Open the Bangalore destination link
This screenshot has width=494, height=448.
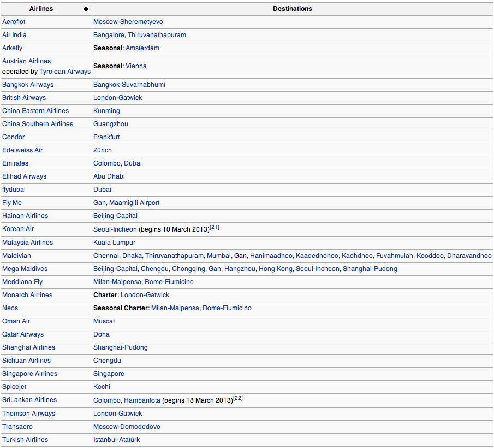pos(109,35)
